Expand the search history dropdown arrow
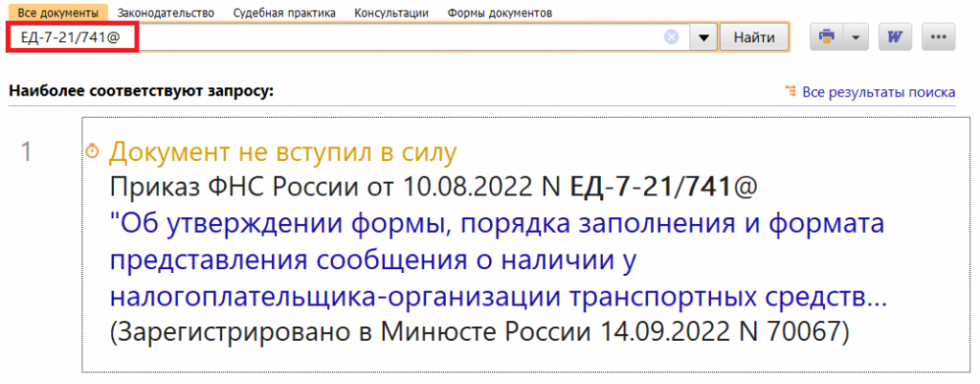 [x=703, y=37]
